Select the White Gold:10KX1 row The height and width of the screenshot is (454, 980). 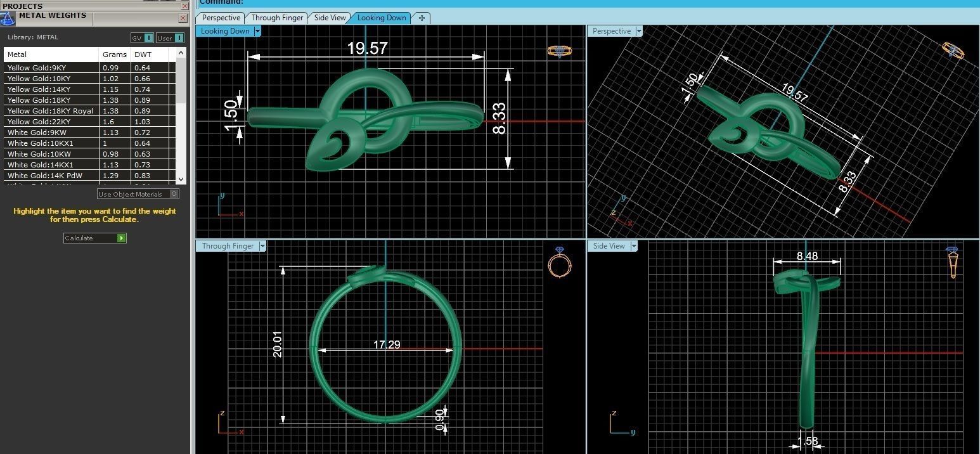click(x=90, y=143)
